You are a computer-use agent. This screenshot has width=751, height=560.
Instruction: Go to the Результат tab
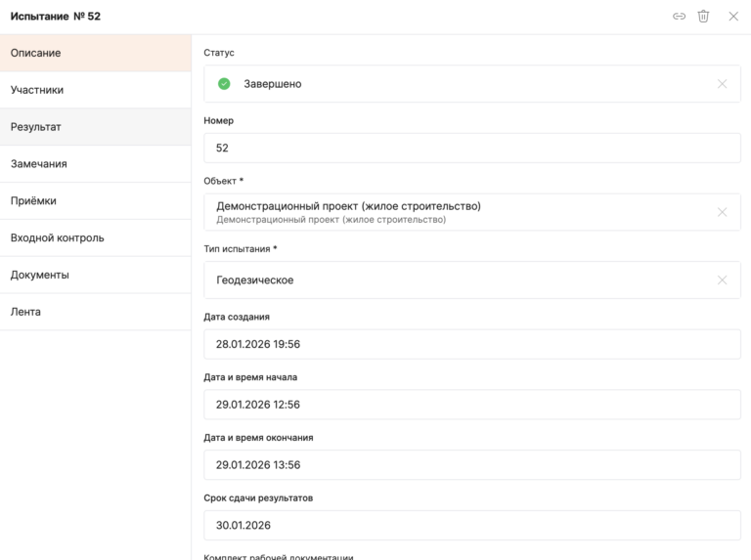(x=95, y=127)
